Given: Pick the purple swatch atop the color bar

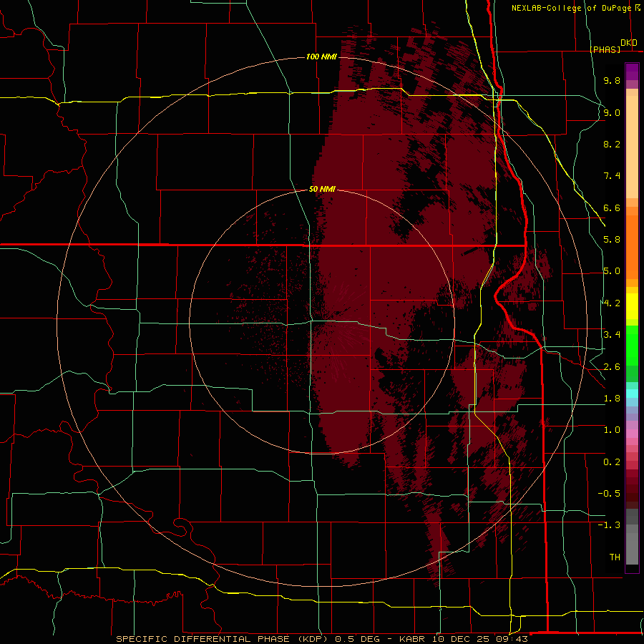Looking at the screenshot, I should pos(632,72).
